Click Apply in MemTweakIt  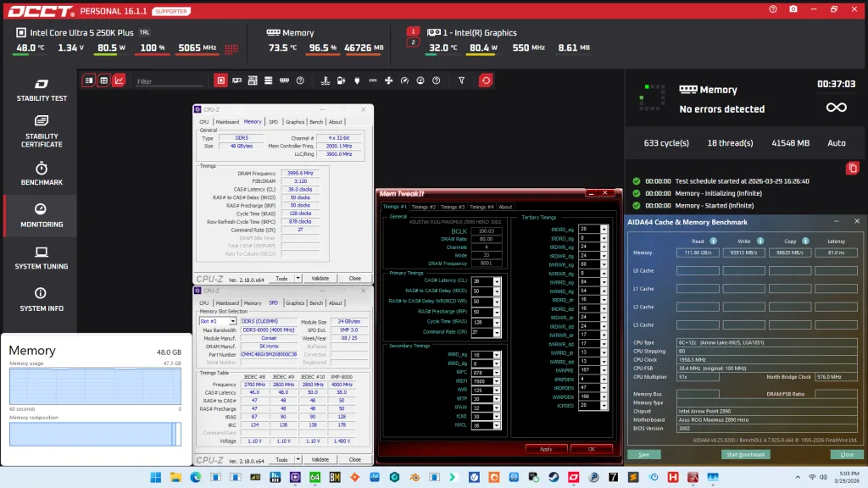tap(546, 449)
